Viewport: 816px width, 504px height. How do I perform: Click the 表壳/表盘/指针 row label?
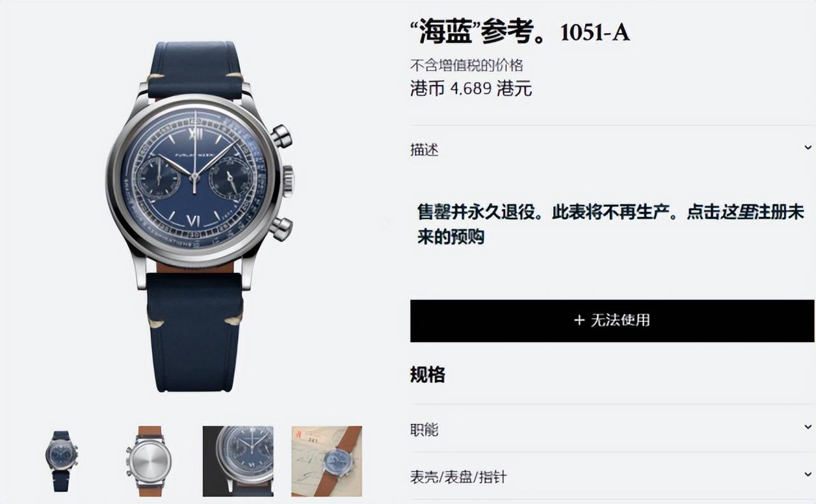(x=458, y=477)
